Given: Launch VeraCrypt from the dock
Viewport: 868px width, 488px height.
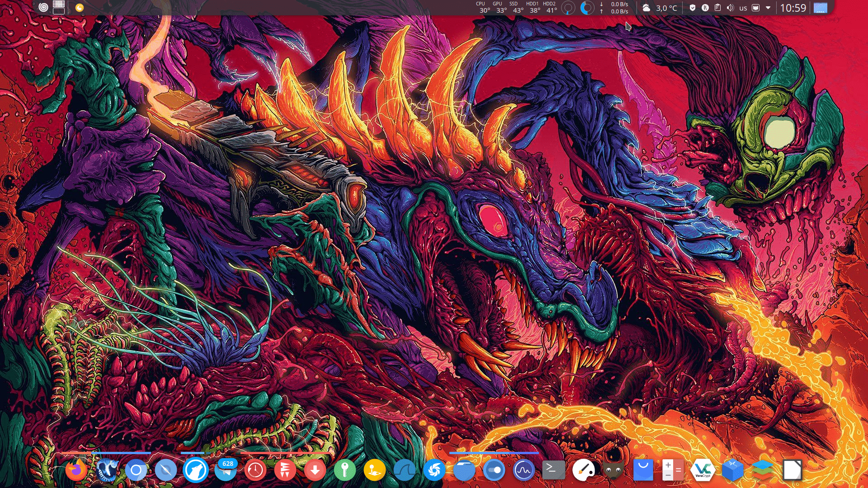Looking at the screenshot, I should coord(703,470).
